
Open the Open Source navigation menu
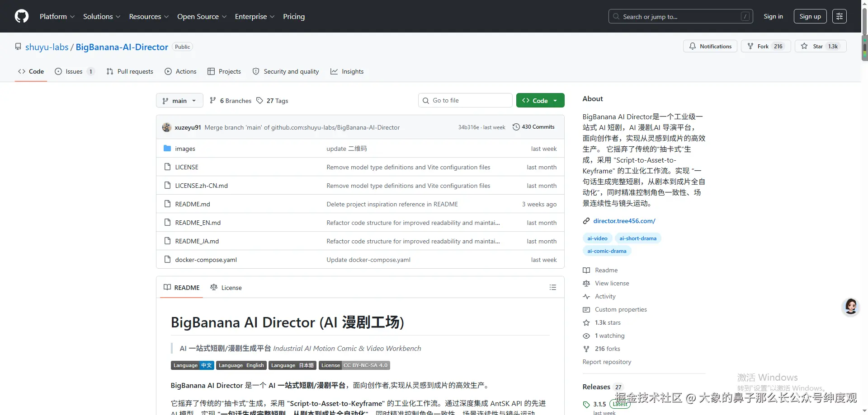click(x=202, y=16)
